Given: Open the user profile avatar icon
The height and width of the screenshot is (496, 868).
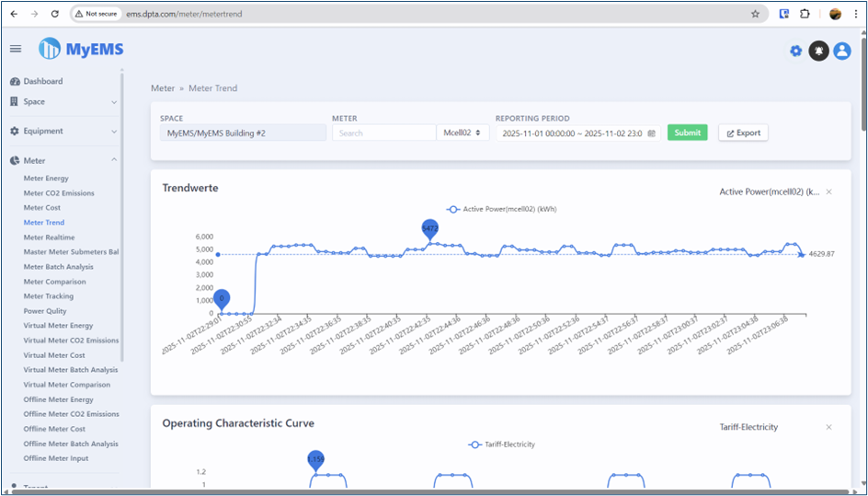Looking at the screenshot, I should 841,52.
